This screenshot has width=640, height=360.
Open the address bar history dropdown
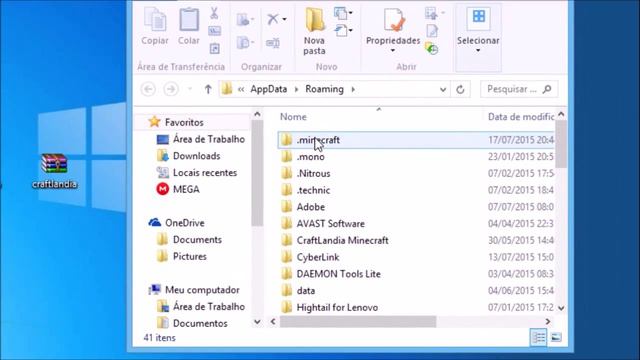click(443, 89)
